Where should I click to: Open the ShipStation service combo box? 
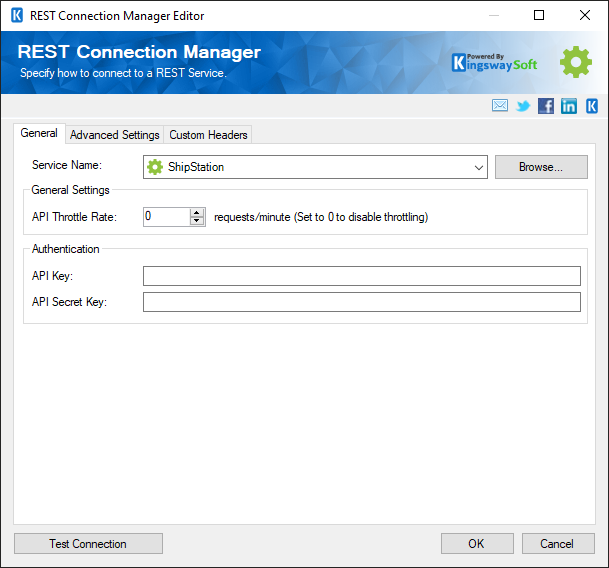(315, 167)
